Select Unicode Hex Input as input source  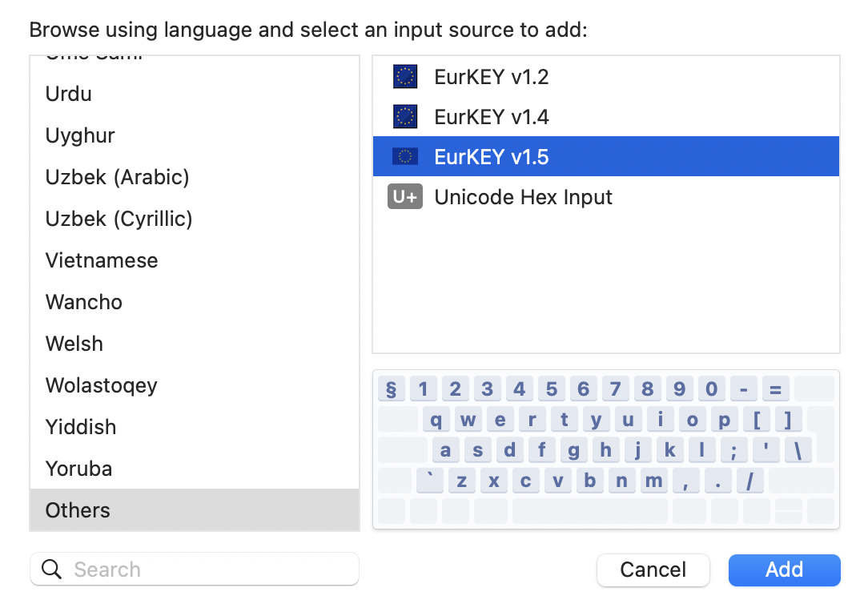point(523,196)
